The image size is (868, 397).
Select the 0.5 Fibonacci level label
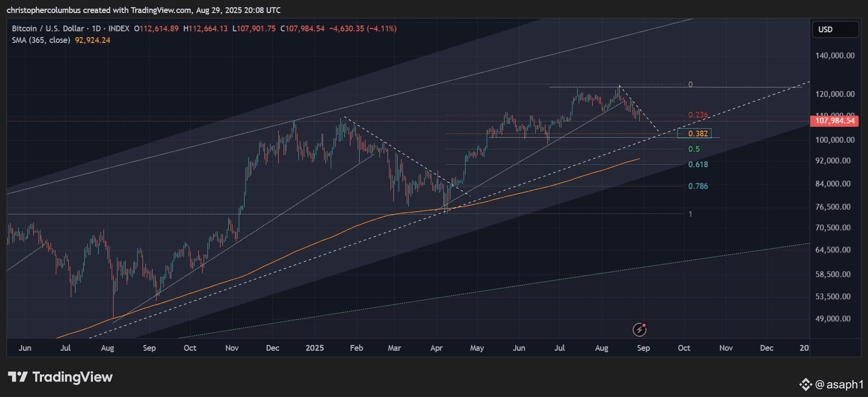coord(694,149)
